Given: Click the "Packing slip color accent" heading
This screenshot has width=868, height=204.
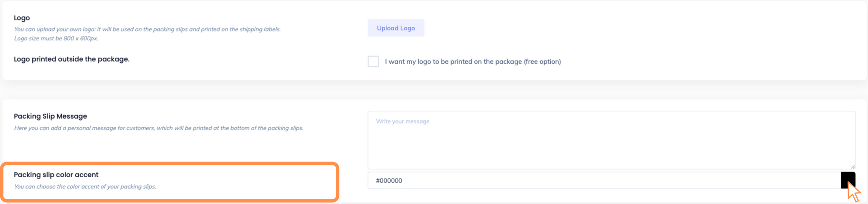Looking at the screenshot, I should click(x=56, y=175).
